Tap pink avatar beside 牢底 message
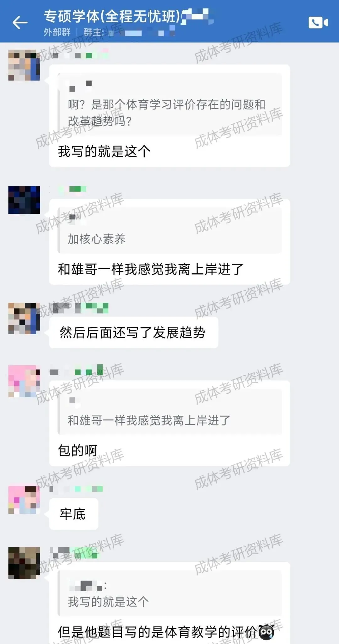 24,500
